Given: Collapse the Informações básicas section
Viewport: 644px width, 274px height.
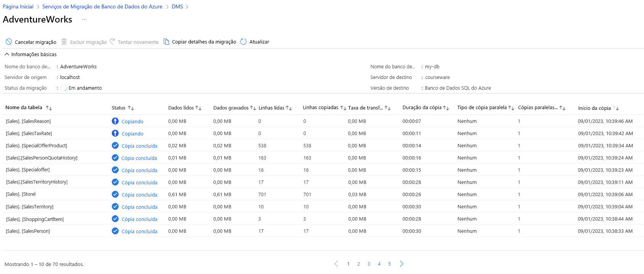Looking at the screenshot, I should [x=7, y=54].
